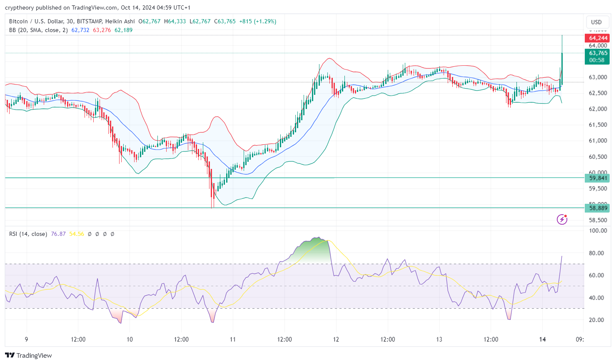
Task: Click the 58,889 horizontal line price label
Action: tap(598, 208)
